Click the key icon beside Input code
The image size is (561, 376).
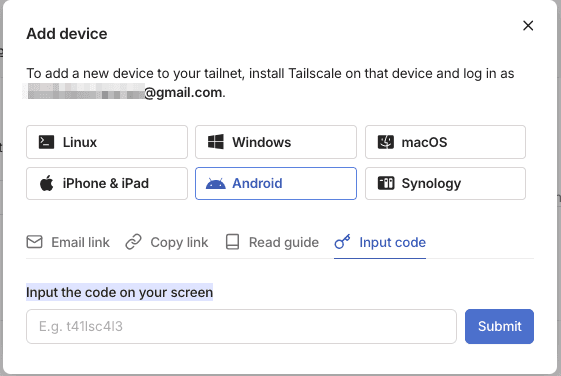(x=342, y=242)
